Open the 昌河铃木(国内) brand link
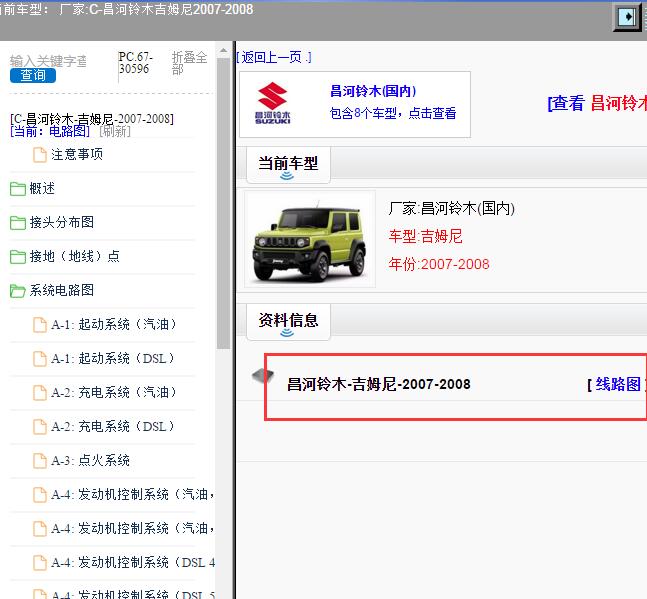 coord(373,91)
